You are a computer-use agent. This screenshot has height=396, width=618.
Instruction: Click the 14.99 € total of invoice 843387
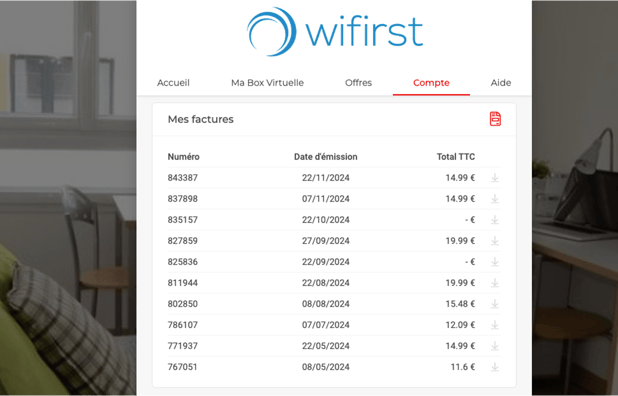coord(460,178)
